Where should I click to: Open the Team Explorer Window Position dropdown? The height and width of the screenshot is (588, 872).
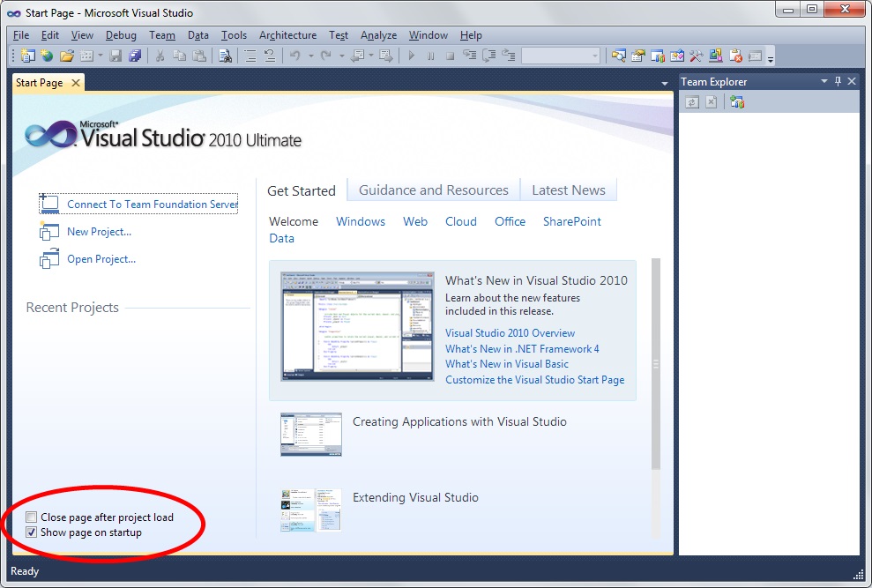[x=824, y=81]
